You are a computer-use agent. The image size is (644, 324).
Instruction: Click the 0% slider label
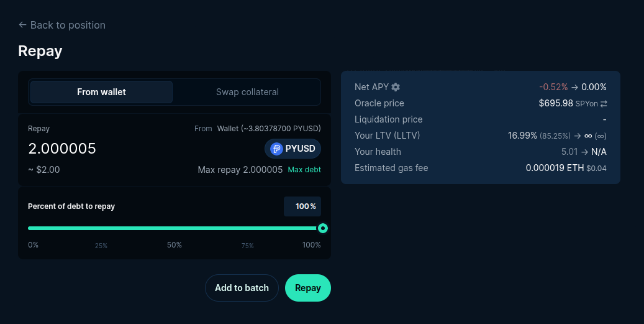click(33, 245)
